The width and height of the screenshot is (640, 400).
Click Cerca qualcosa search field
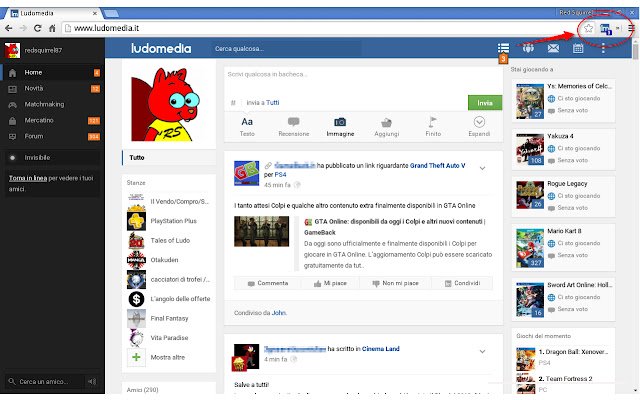[x=286, y=49]
